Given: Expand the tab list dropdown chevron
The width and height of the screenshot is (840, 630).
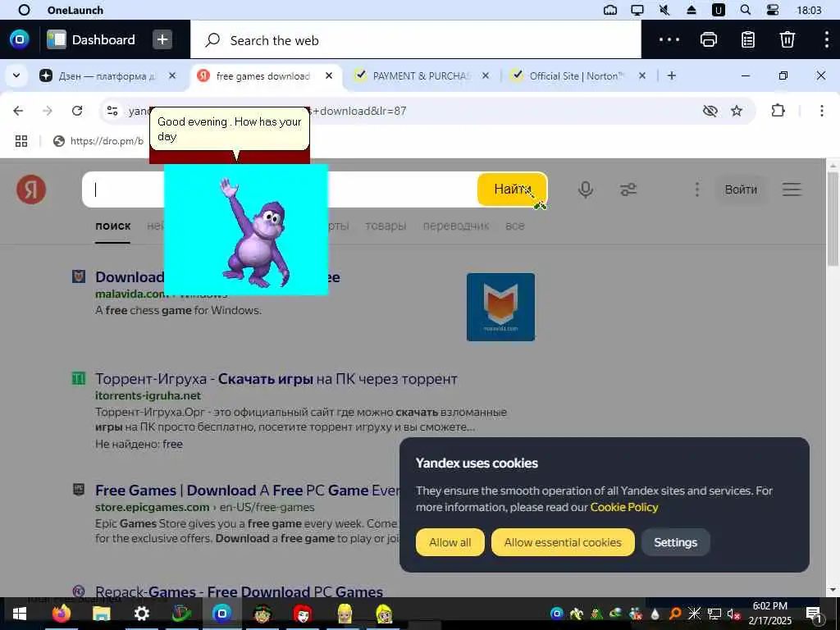Looking at the screenshot, I should [16, 75].
